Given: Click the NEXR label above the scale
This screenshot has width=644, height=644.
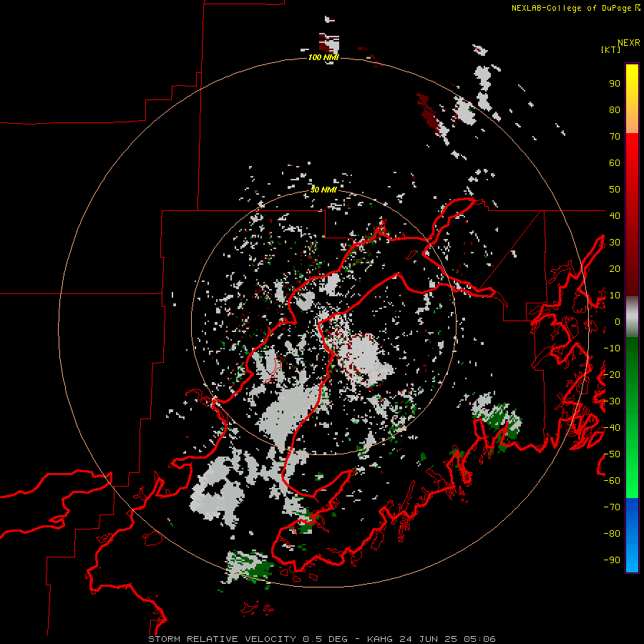Looking at the screenshot, I should pyautogui.click(x=628, y=42).
